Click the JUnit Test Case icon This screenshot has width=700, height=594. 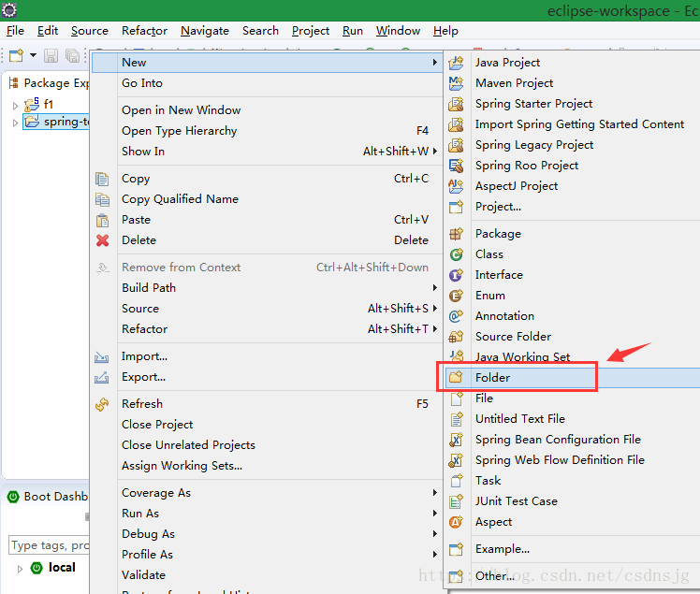pos(456,501)
